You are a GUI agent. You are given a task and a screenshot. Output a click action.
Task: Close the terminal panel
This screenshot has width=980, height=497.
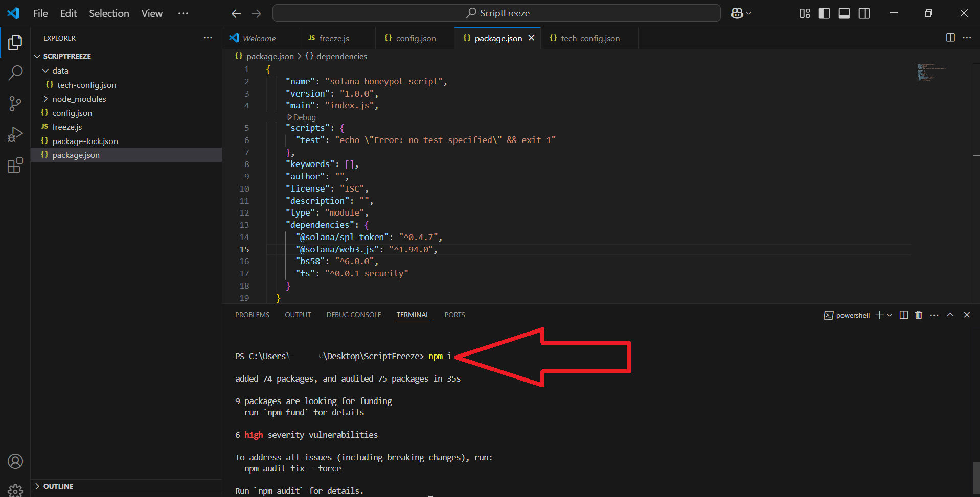967,315
